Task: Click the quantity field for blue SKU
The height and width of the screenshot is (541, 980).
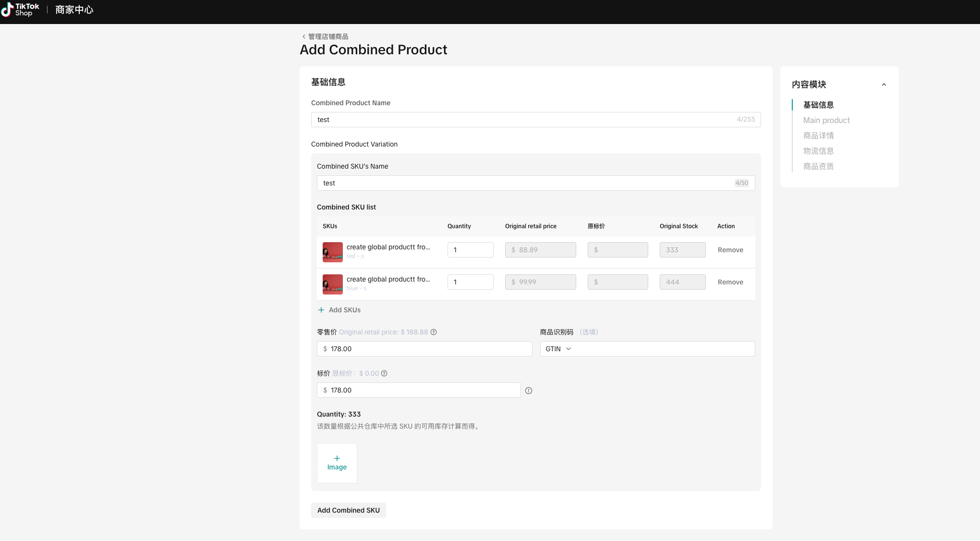Action: pyautogui.click(x=470, y=282)
